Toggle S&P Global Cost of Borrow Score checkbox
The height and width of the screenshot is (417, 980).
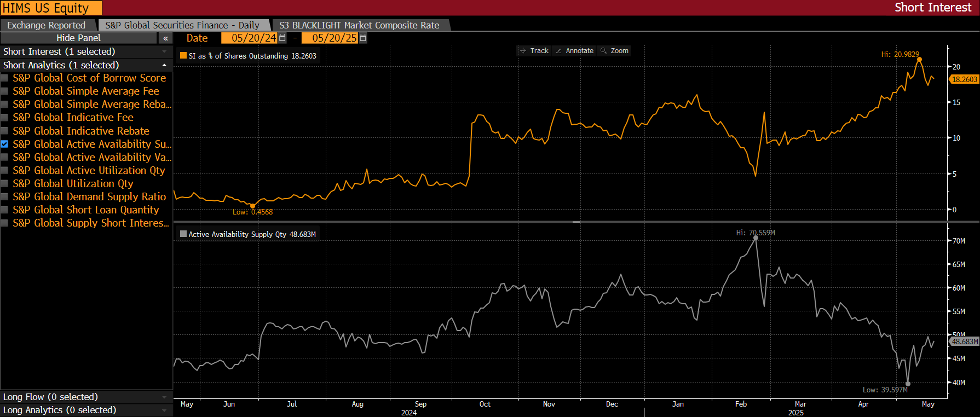(x=4, y=78)
